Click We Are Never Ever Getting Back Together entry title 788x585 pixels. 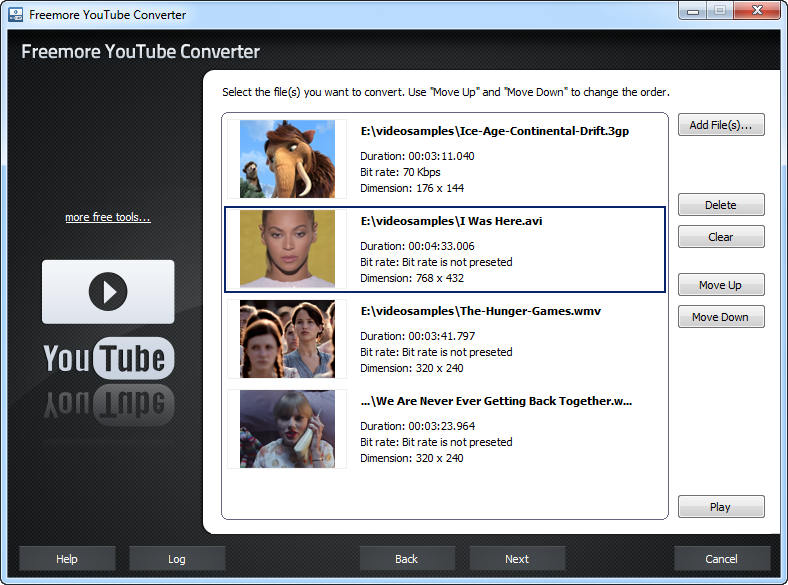[496, 401]
